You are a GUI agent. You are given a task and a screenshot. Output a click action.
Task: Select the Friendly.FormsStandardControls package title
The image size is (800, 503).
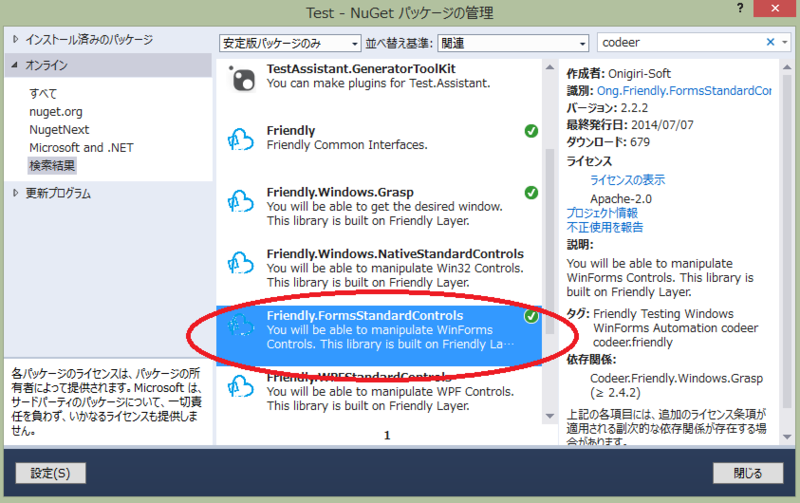[365, 316]
